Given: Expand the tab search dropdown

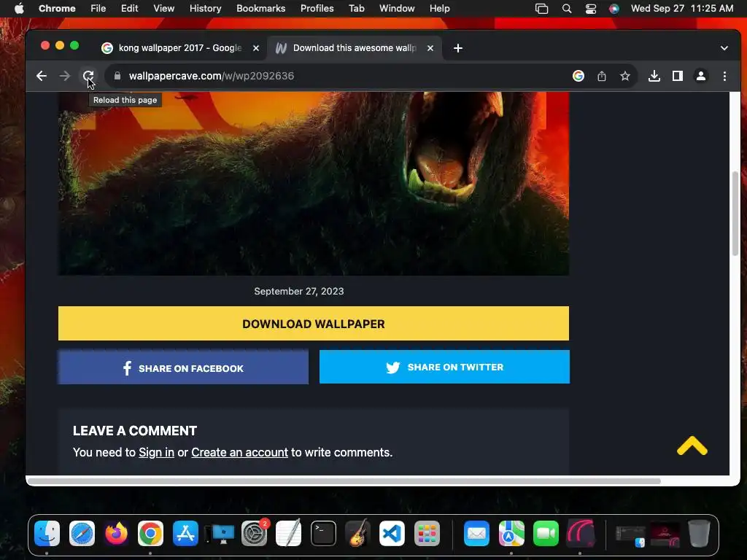Looking at the screenshot, I should click(x=724, y=48).
